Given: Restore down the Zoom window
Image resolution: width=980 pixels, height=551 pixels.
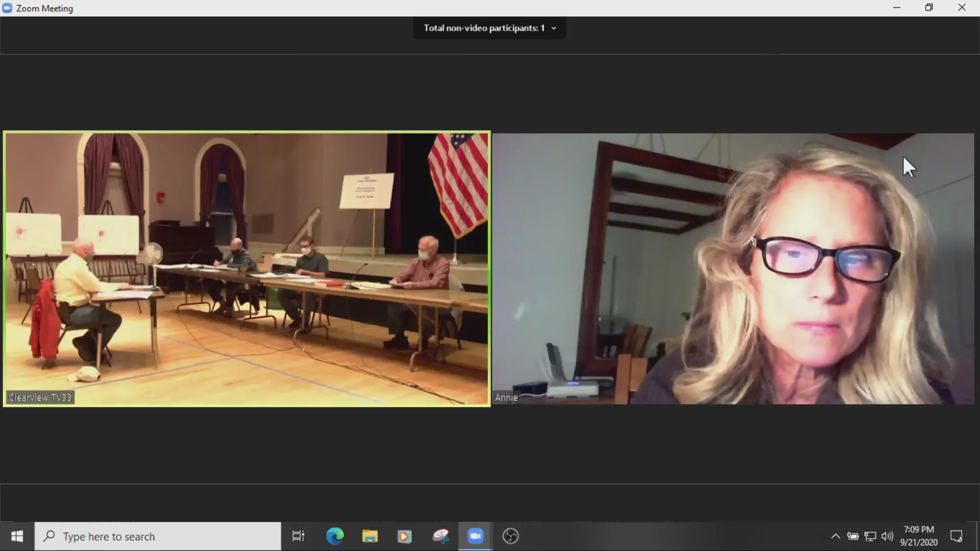Looking at the screenshot, I should click(x=929, y=8).
